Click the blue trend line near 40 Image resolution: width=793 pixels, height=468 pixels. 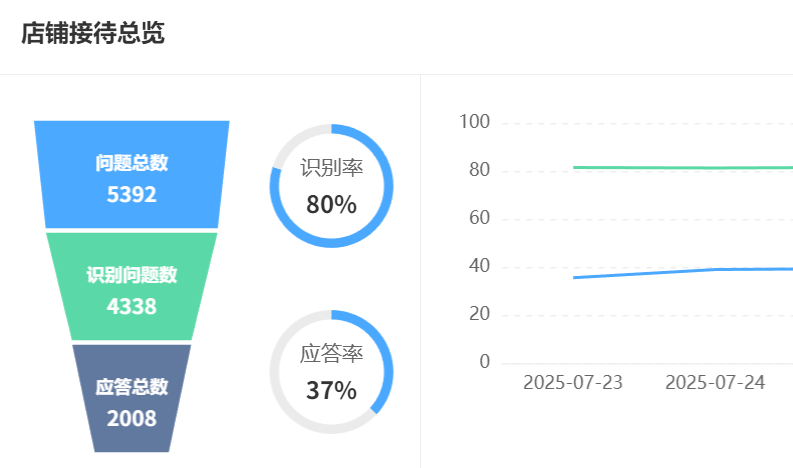(683, 272)
